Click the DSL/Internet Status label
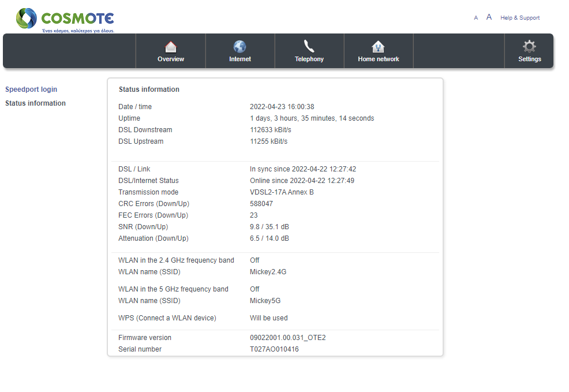This screenshot has height=392, width=569. point(148,181)
